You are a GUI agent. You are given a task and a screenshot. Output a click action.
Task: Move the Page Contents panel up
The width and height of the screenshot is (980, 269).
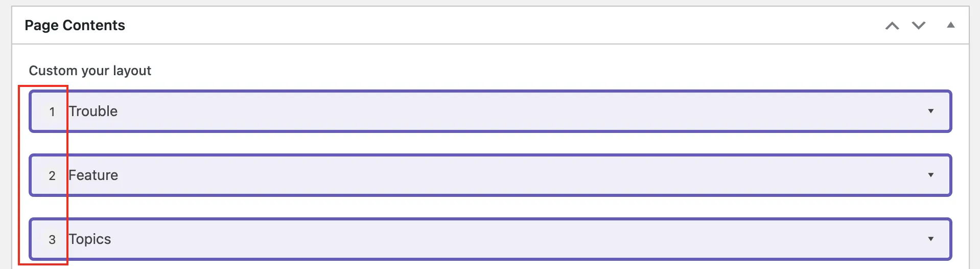[892, 26]
